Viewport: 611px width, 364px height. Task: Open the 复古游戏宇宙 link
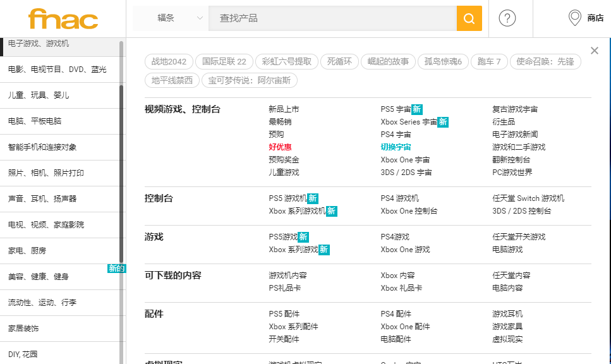point(515,109)
